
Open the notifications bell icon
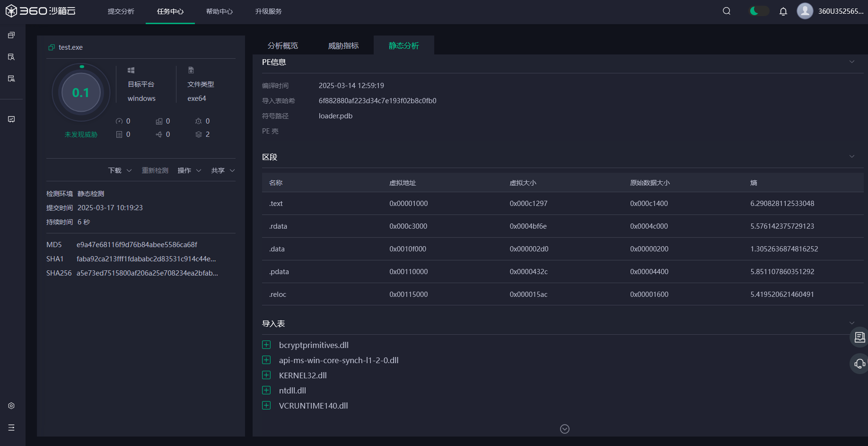[x=783, y=11]
